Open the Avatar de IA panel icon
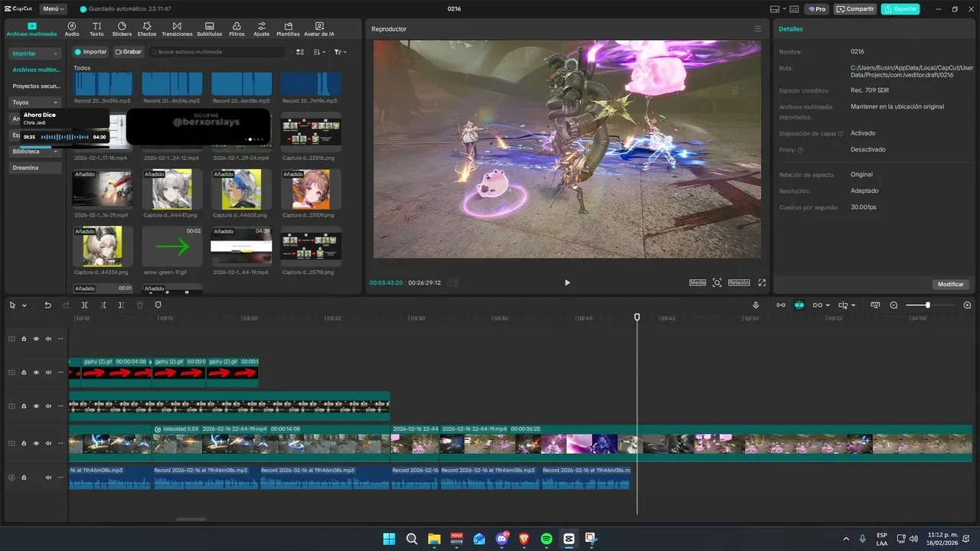This screenshot has height=551, width=980. [319, 29]
